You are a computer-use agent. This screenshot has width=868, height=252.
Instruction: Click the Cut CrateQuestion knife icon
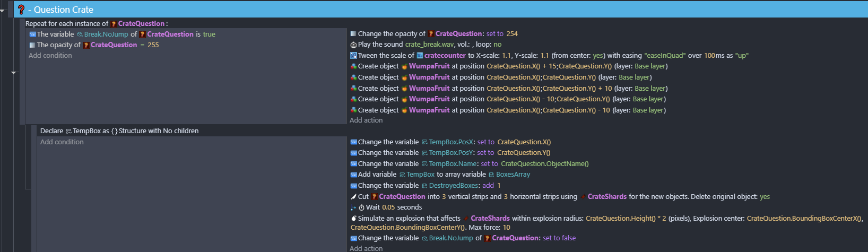353,197
